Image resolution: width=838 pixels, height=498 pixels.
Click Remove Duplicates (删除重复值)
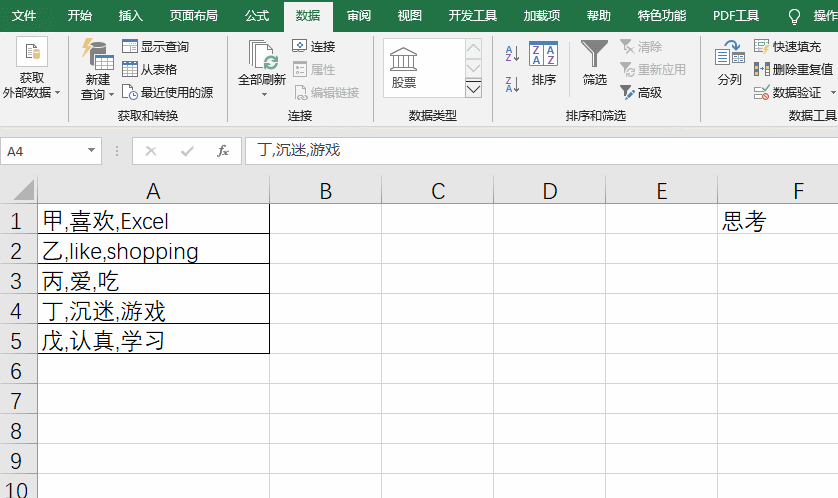[x=793, y=69]
